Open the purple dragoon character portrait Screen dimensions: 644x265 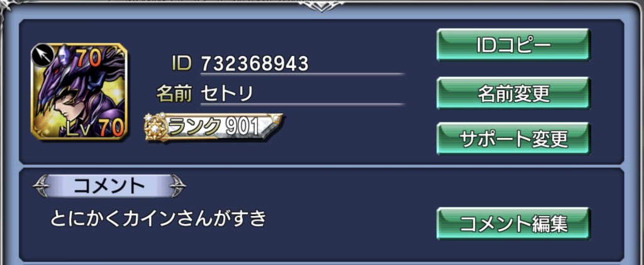pyautogui.click(x=79, y=91)
